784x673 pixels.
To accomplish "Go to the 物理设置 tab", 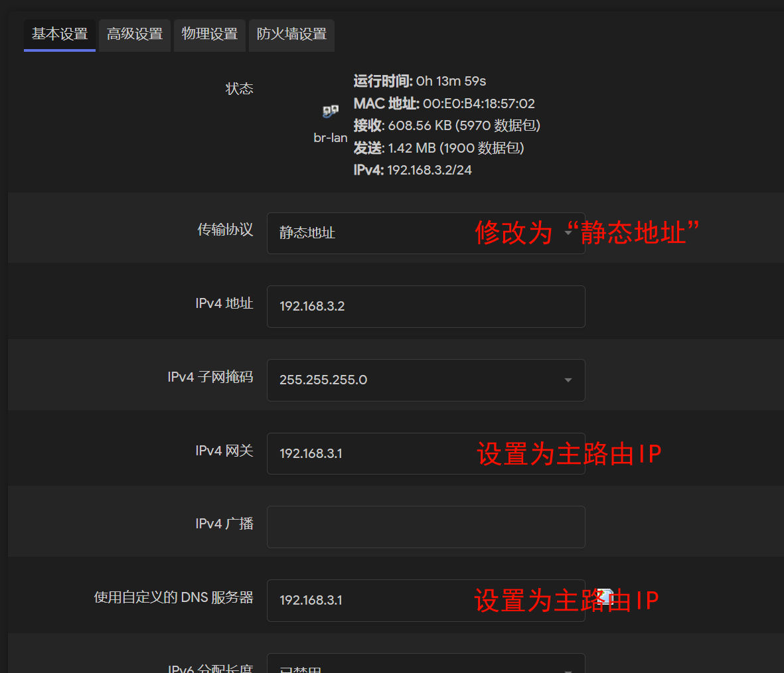I will pyautogui.click(x=210, y=35).
